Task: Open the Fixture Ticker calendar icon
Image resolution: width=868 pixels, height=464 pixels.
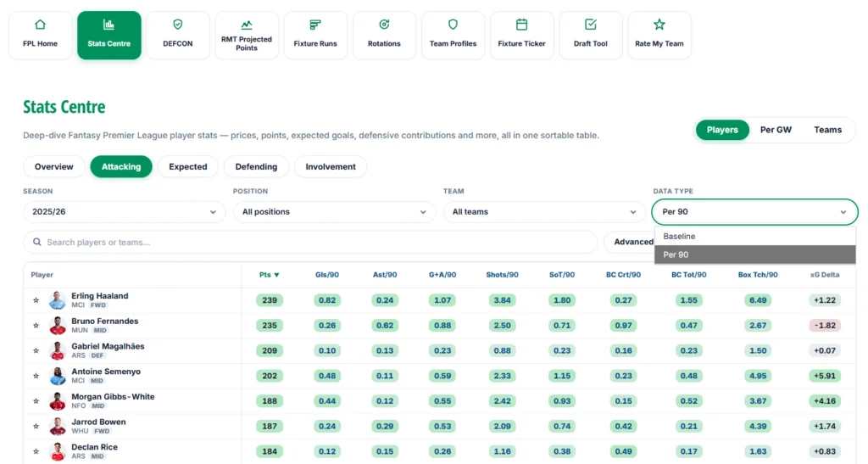Action: point(521,25)
